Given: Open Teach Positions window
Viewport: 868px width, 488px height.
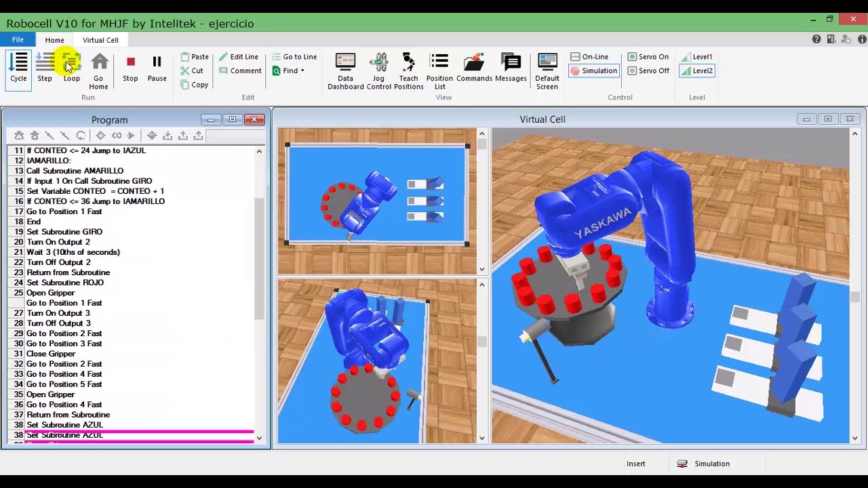Looking at the screenshot, I should point(408,71).
